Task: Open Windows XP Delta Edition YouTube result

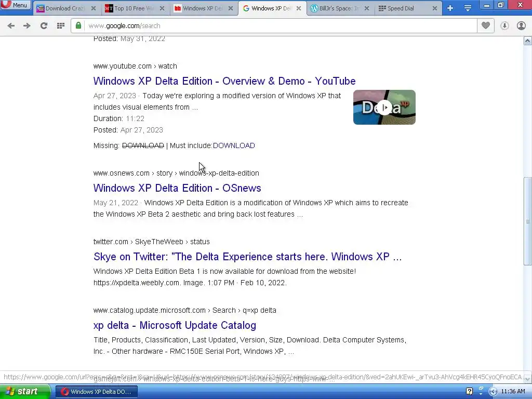Action: tap(224, 81)
